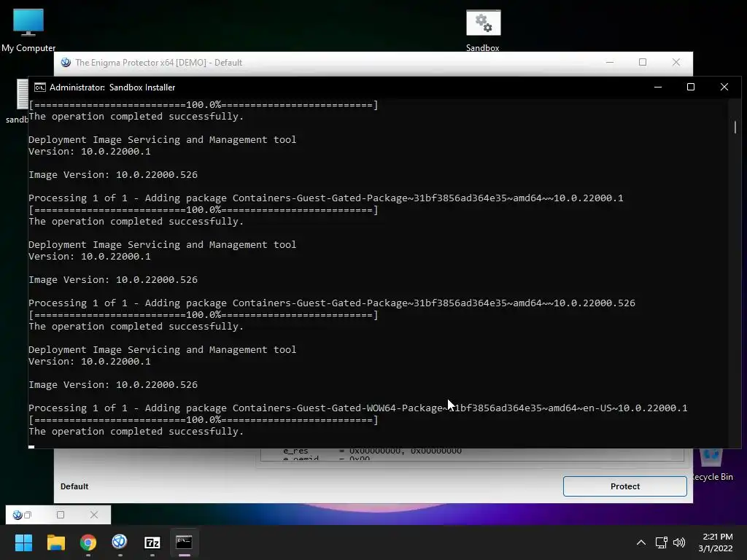This screenshot has height=560, width=747.
Task: Click the Sandbox Installer console icon
Action: 40,87
